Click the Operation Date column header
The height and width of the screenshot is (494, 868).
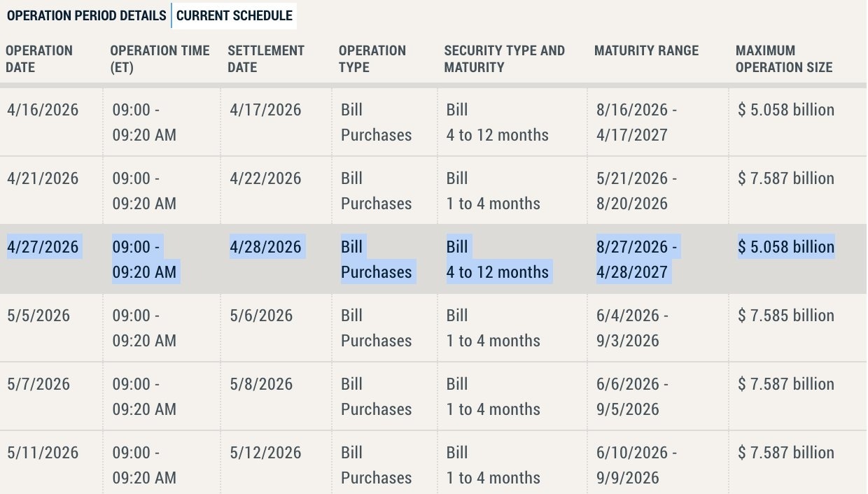(40, 59)
